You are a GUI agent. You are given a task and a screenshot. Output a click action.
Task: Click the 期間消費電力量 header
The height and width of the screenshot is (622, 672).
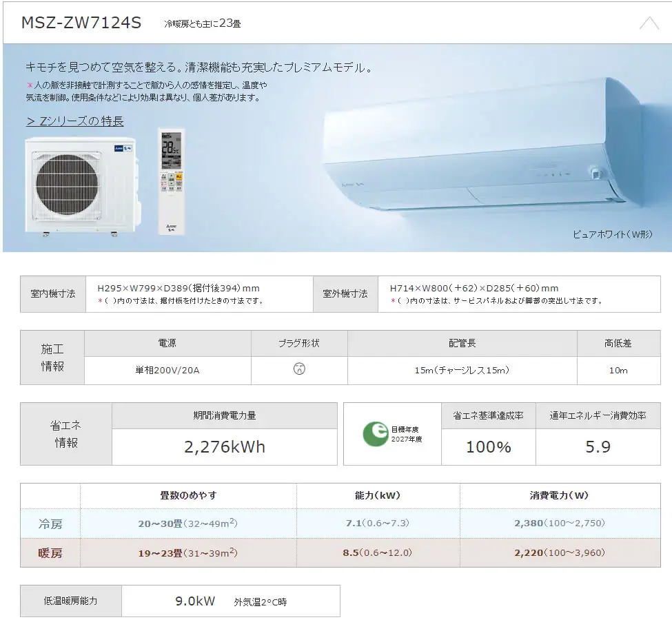click(225, 415)
